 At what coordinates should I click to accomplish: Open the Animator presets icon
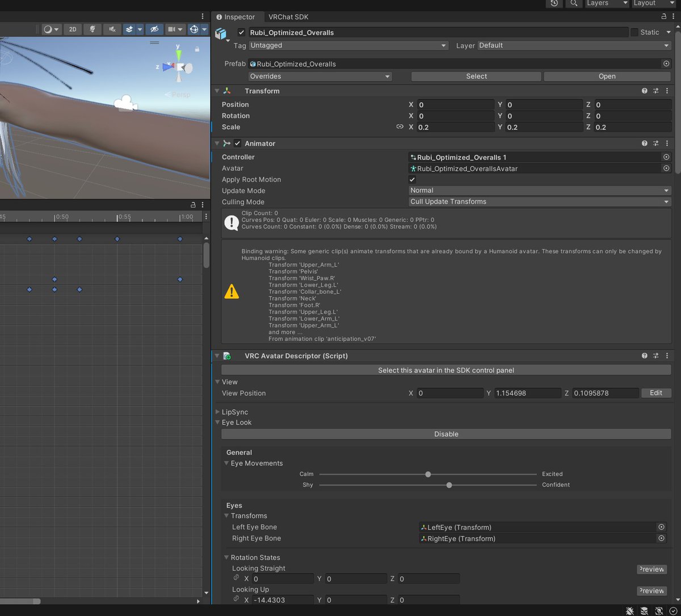(655, 144)
